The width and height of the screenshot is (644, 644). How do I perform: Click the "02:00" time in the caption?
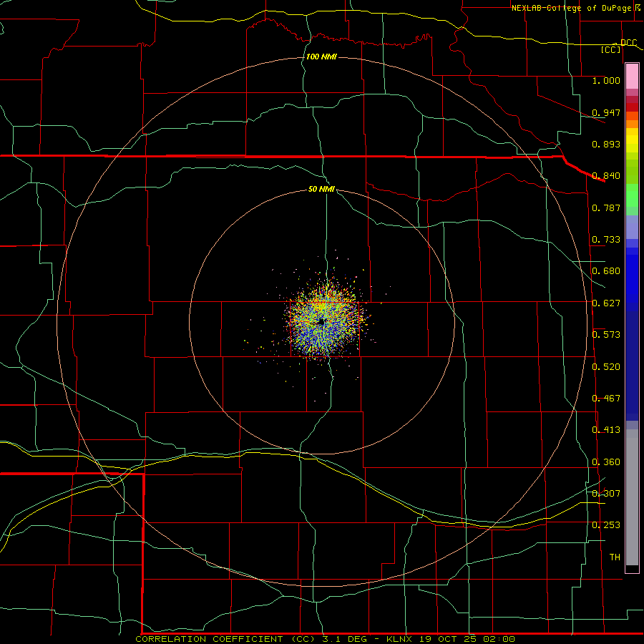click(498, 639)
